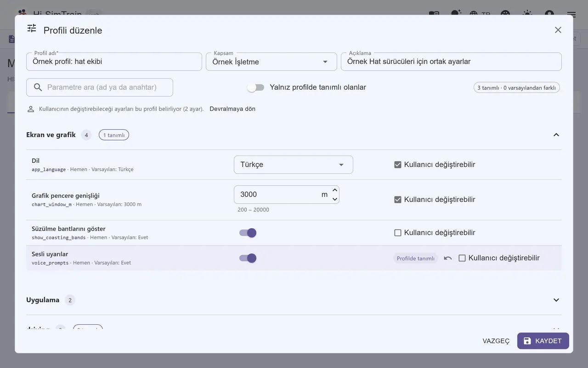Click the undo icon beside Profilde tanımlı
588x368 pixels.
click(x=448, y=259)
